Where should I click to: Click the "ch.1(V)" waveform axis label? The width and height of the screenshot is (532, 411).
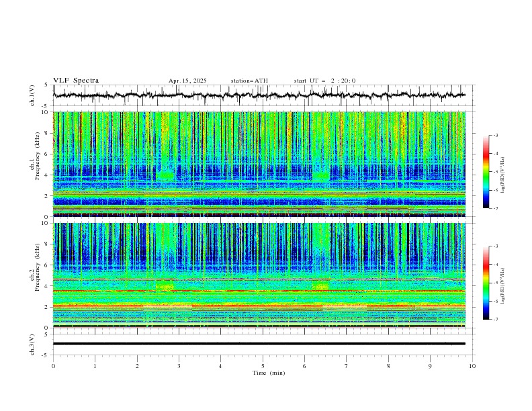[x=32, y=95]
